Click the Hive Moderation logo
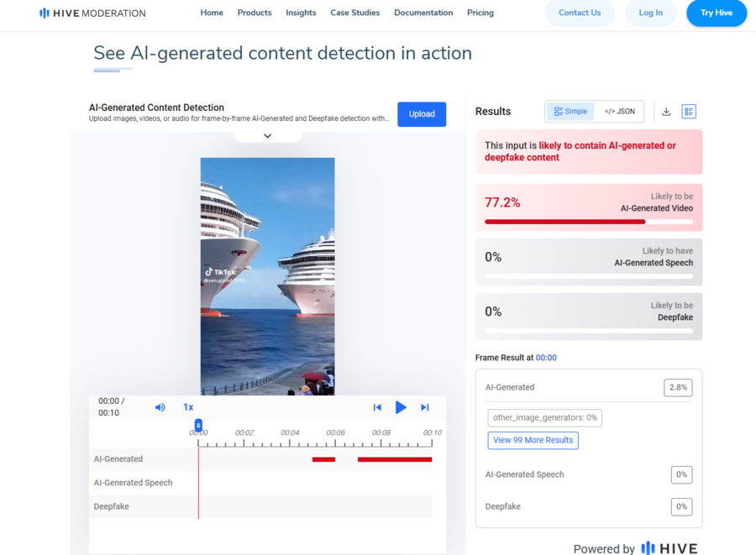The width and height of the screenshot is (756, 555). [x=92, y=13]
